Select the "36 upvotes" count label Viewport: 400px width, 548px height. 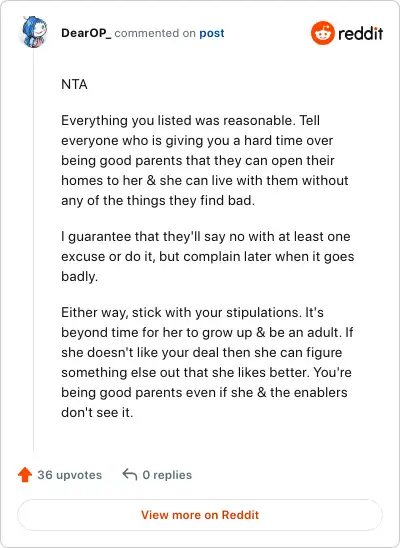(70, 475)
